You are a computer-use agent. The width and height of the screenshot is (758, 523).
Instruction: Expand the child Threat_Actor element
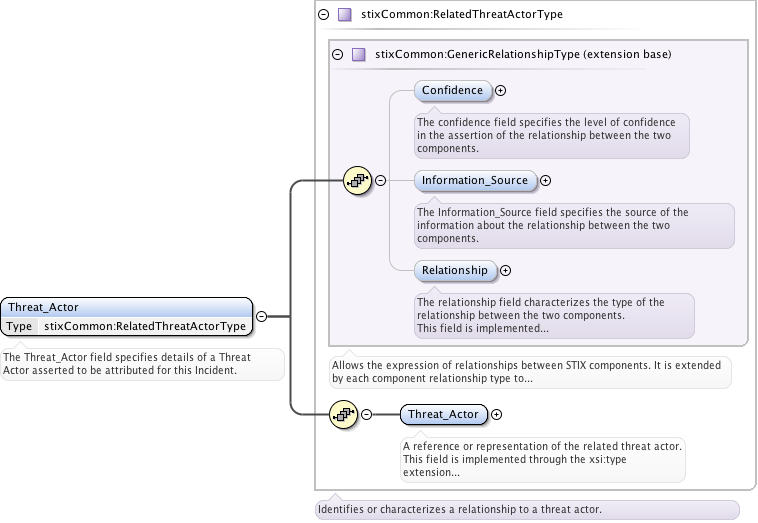pos(497,414)
